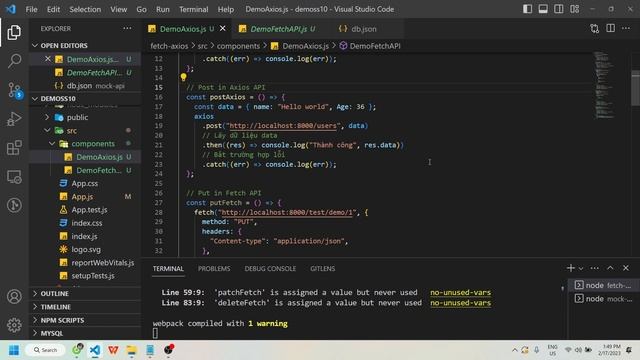
Task: Click the Windows taskbar Search box
Action: pyautogui.click(x=46, y=350)
